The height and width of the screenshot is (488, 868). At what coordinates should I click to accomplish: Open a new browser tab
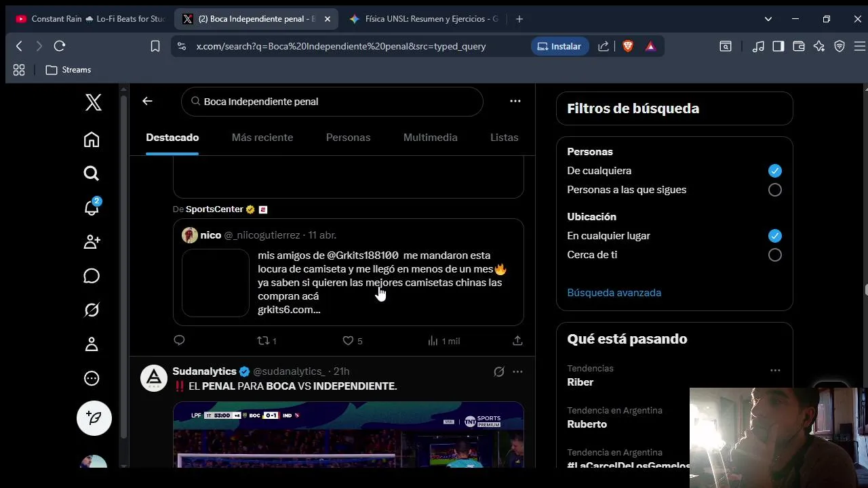coord(519,19)
